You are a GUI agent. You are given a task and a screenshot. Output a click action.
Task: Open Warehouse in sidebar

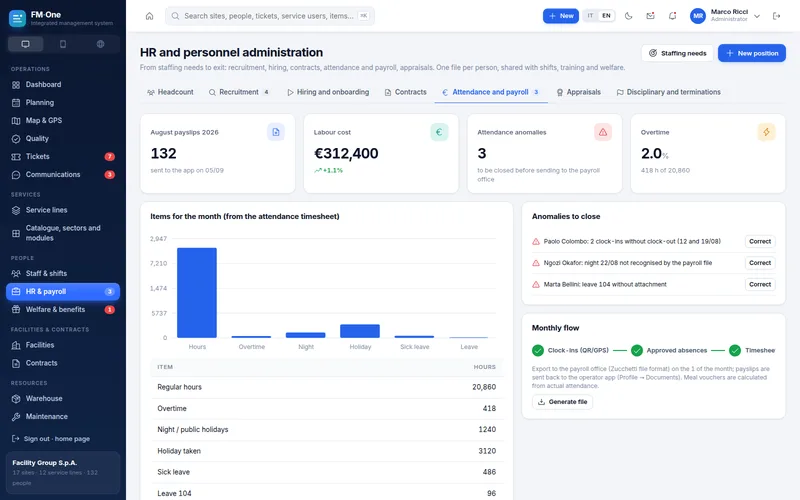(63, 399)
